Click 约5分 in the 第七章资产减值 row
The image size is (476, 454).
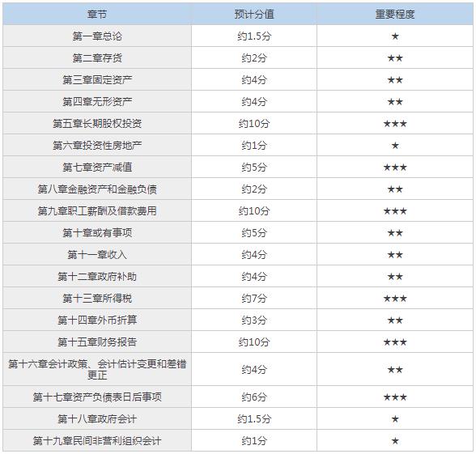[x=254, y=168]
